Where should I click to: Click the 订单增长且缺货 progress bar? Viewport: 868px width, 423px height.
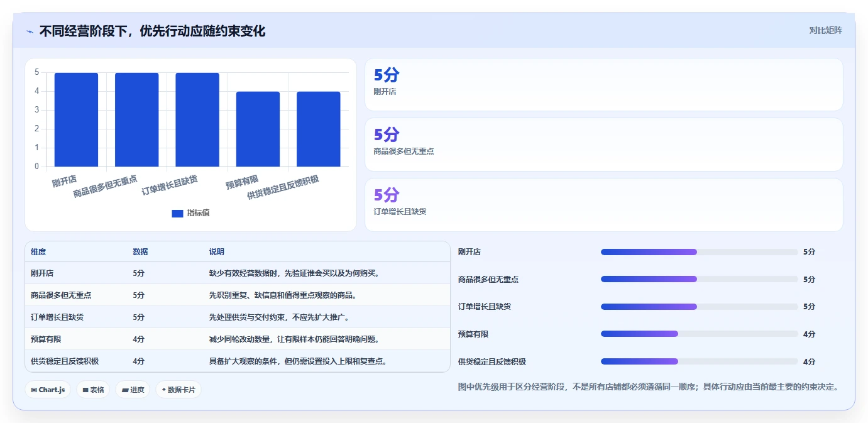tap(699, 307)
